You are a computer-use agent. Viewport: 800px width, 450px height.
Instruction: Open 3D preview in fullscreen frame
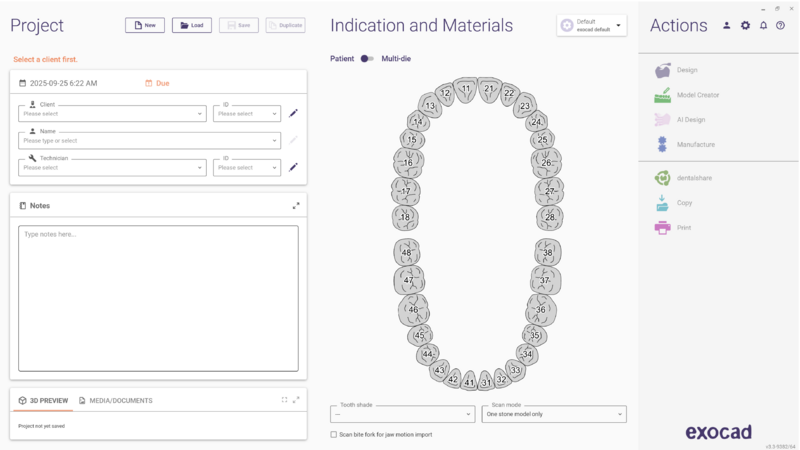284,400
